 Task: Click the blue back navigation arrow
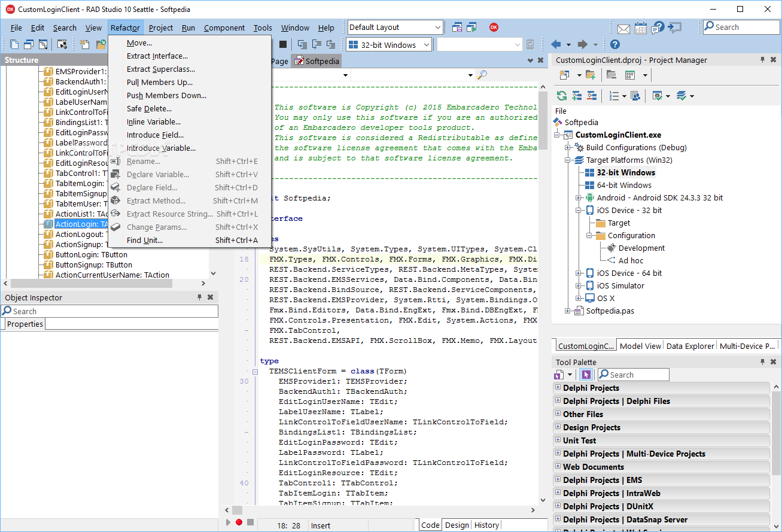(556, 44)
